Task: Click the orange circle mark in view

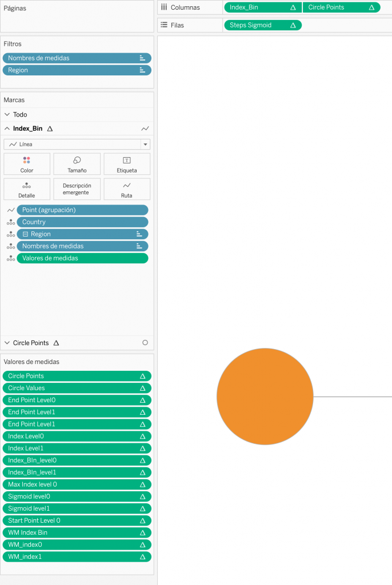Action: pyautogui.click(x=265, y=396)
